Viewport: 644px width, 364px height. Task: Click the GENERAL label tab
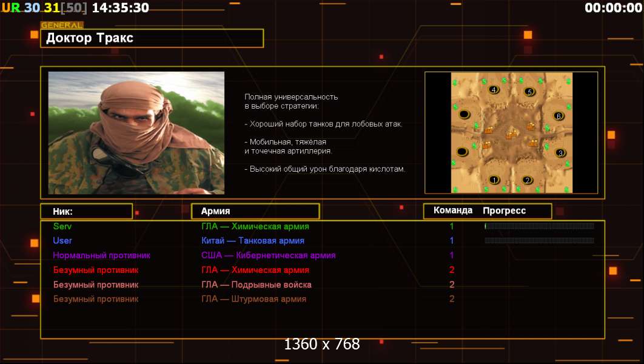[62, 25]
